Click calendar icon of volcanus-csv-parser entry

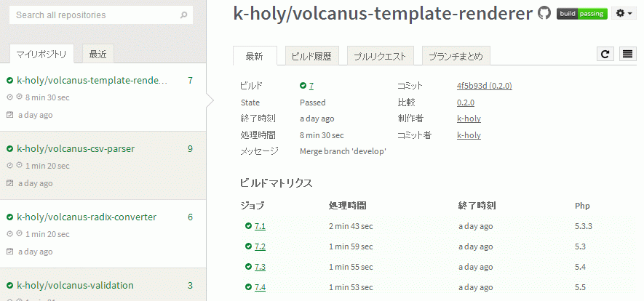(x=10, y=183)
